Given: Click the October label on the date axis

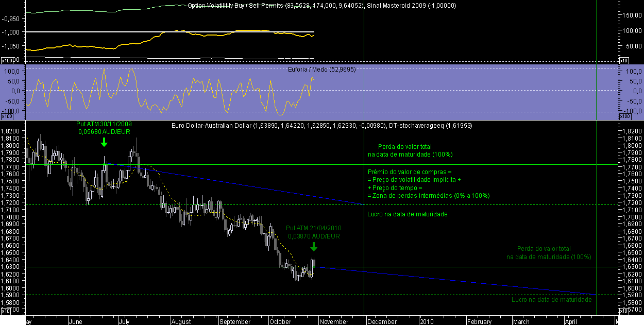Looking at the screenshot, I should [279, 321].
